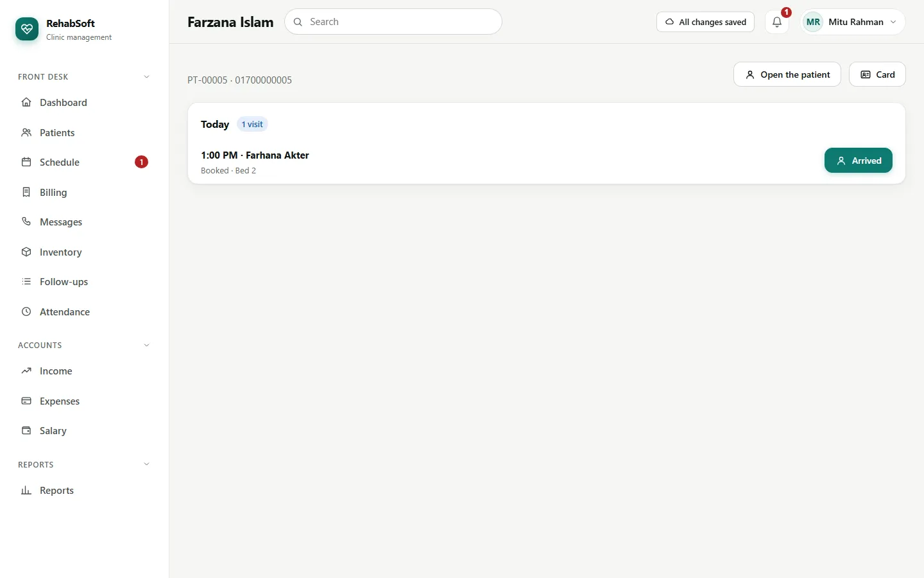Image resolution: width=924 pixels, height=578 pixels.
Task: Select the Schedule calendar icon
Action: (26, 162)
